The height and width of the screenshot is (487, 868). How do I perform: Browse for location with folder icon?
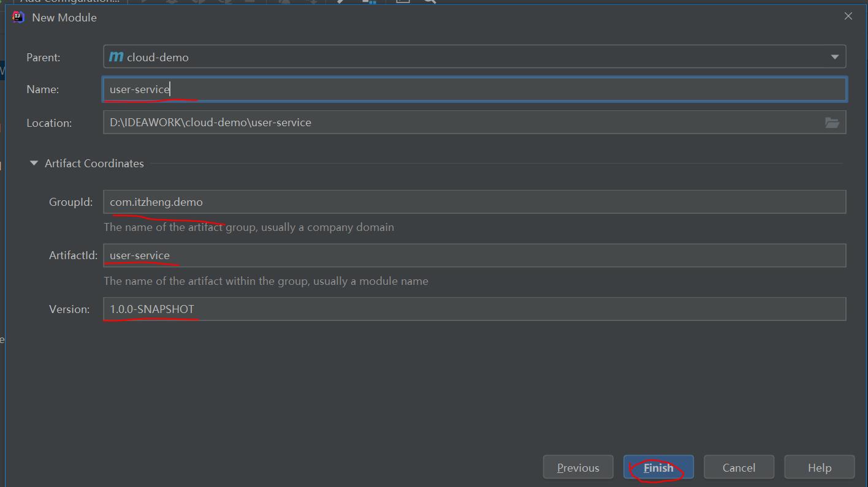click(832, 123)
